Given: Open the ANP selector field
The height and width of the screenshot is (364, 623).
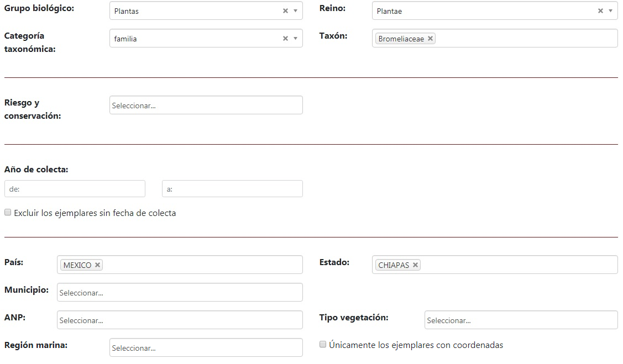Looking at the screenshot, I should click(180, 320).
